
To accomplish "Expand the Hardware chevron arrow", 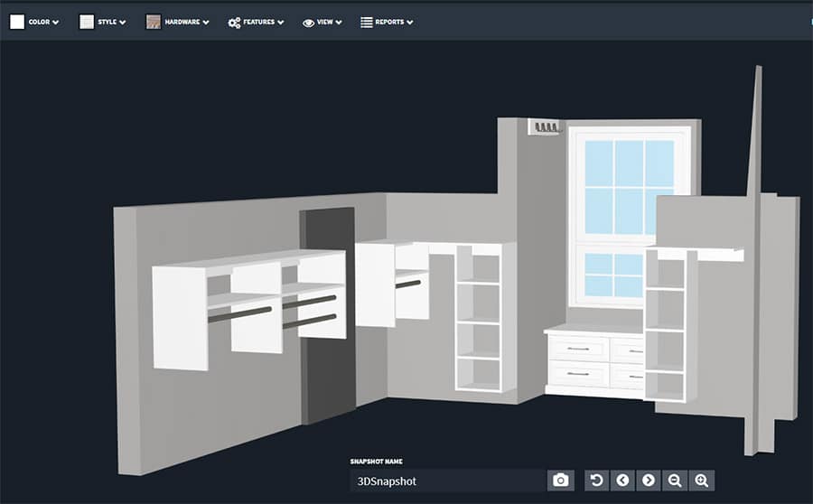I will pos(206,23).
